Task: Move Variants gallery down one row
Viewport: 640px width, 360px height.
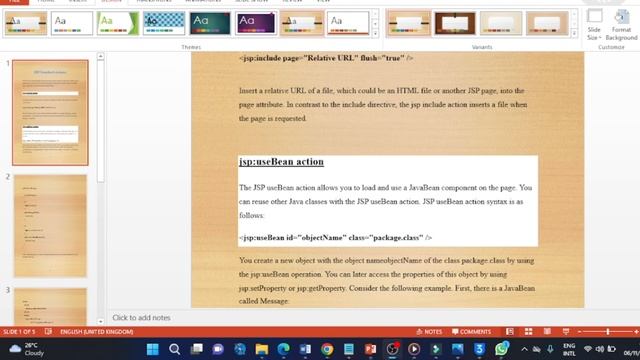Action: pos(574,24)
